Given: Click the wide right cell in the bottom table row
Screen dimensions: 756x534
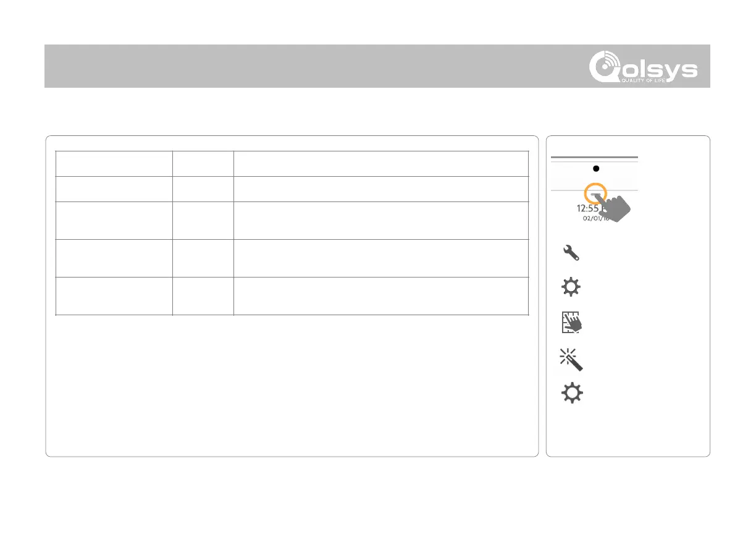Looking at the screenshot, I should tap(380, 296).
